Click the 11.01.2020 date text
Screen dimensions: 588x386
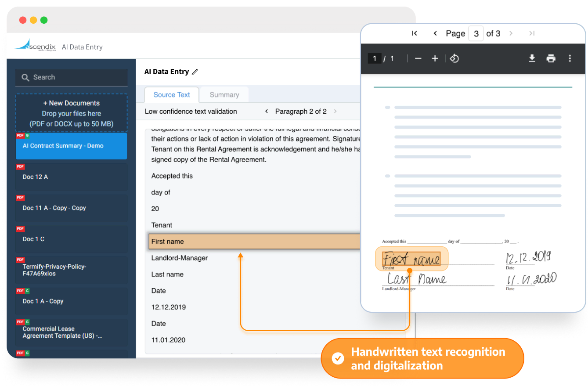(169, 340)
